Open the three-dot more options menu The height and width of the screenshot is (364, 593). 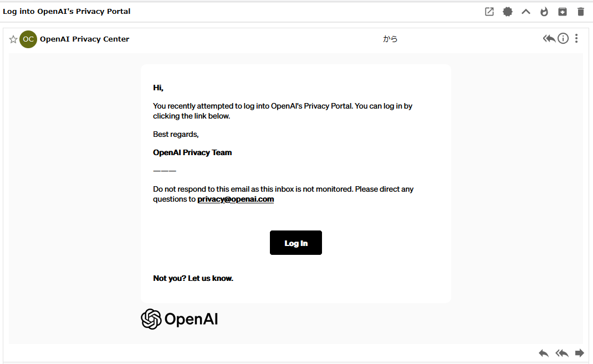[576, 39]
